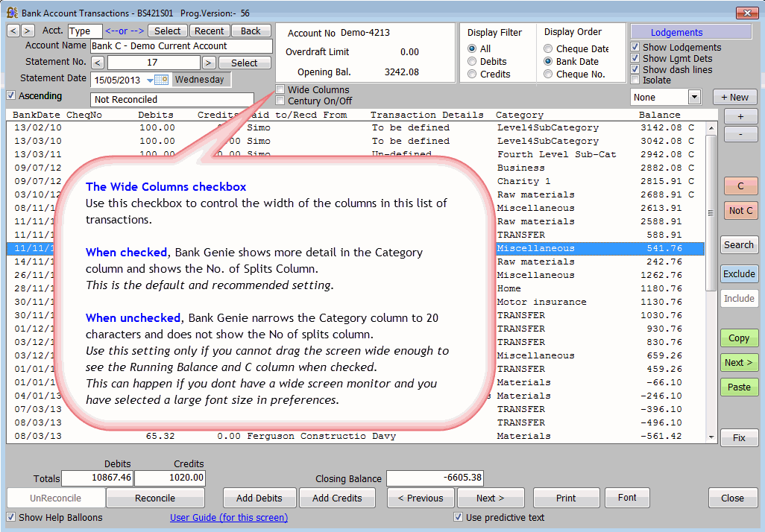Order by Bank Date
Viewport: 765px width, 532px height.
click(x=548, y=61)
